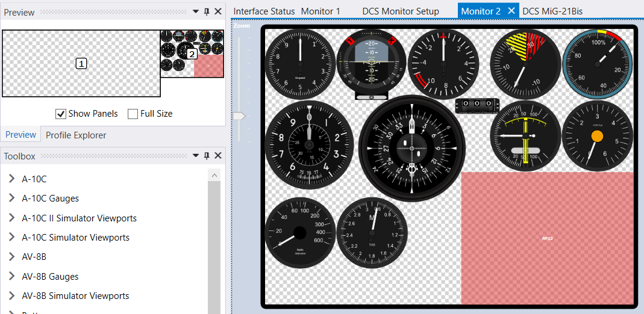Open the Preview panel options dropdown arrow
Viewport: 644px width, 314px height.
[x=196, y=12]
